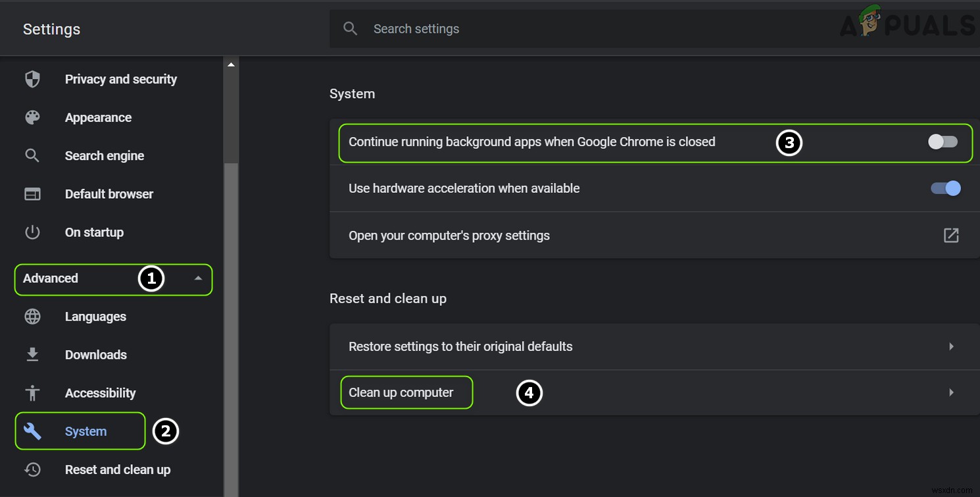Click the sidebar scrollbar up arrow

click(x=231, y=65)
